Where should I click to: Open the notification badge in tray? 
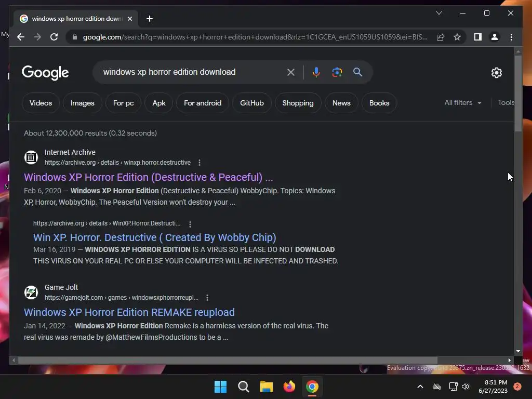click(x=517, y=387)
